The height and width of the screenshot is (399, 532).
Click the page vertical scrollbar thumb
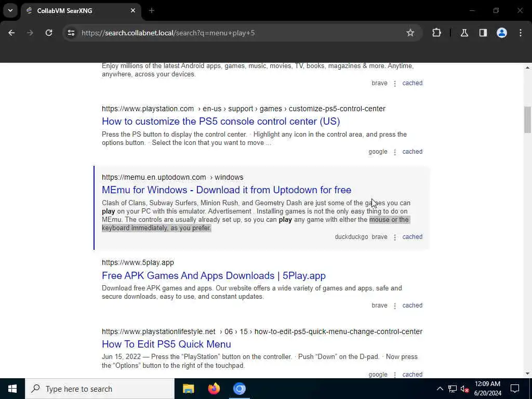(527, 120)
